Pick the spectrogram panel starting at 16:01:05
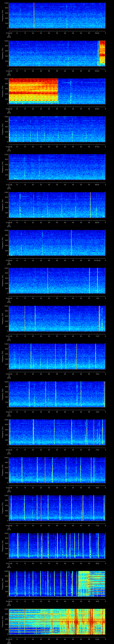 tap(57, 318)
